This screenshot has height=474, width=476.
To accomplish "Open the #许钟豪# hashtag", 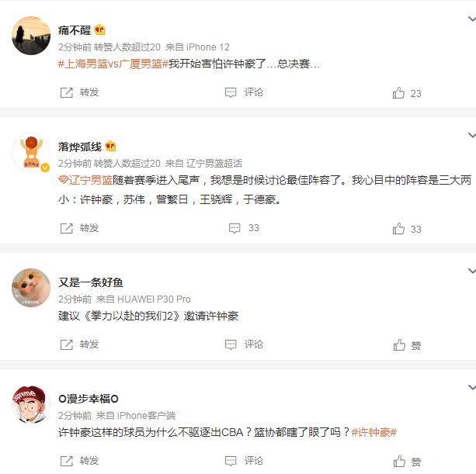I will tap(374, 432).
